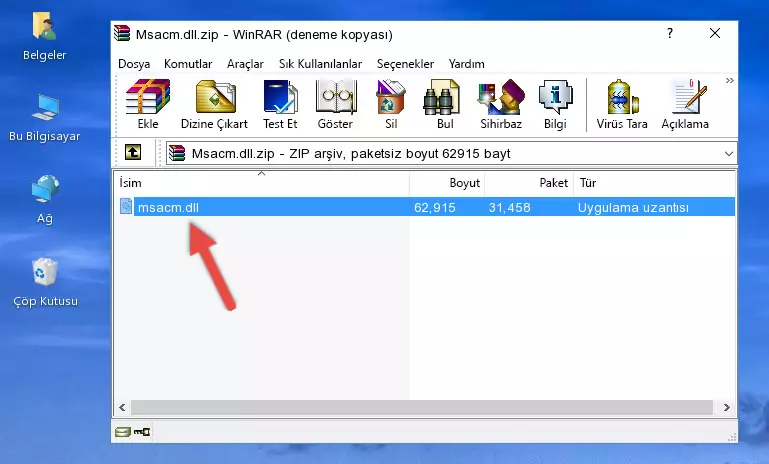Sort by Tür column header
The width and height of the screenshot is (769, 464).
[x=654, y=182]
